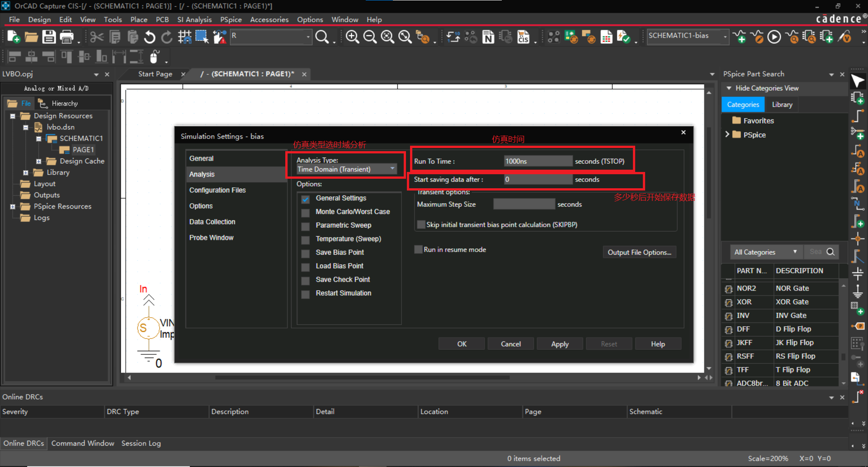Select the pointer tool in right toolbar
Screen dimensions: 868x467
(x=858, y=81)
